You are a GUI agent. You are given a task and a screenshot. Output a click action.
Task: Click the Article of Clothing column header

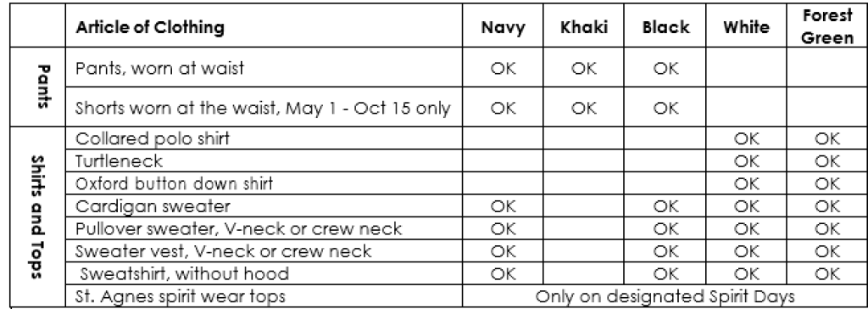point(150,27)
